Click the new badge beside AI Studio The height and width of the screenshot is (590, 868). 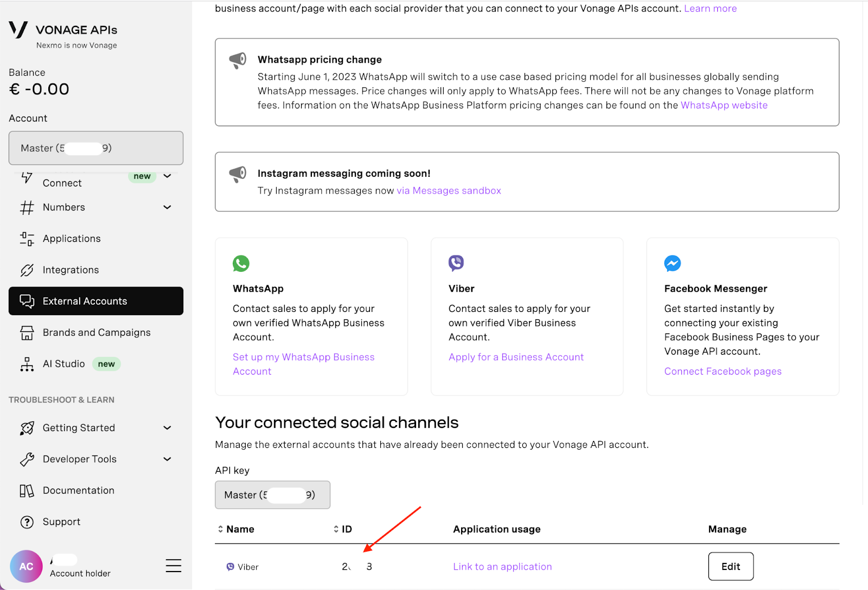[x=106, y=364]
